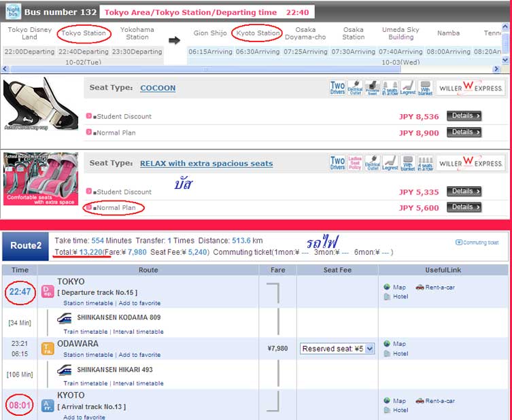
Task: Click the ¥7,980 fare cell
Action: pos(277,349)
